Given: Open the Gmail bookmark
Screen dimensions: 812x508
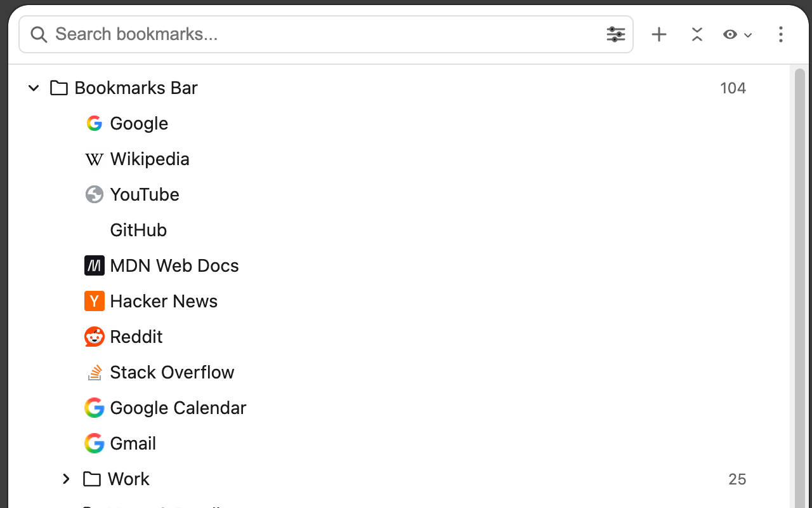Looking at the screenshot, I should [x=133, y=443].
